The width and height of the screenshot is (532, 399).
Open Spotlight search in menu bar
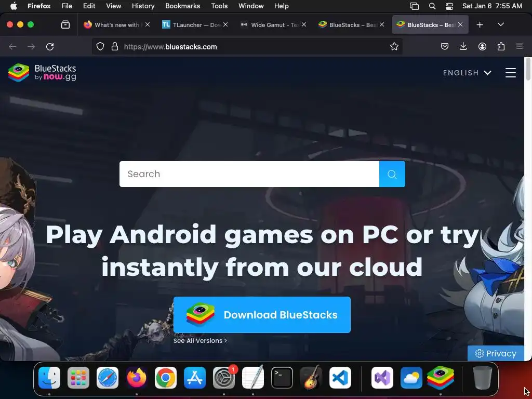432,6
